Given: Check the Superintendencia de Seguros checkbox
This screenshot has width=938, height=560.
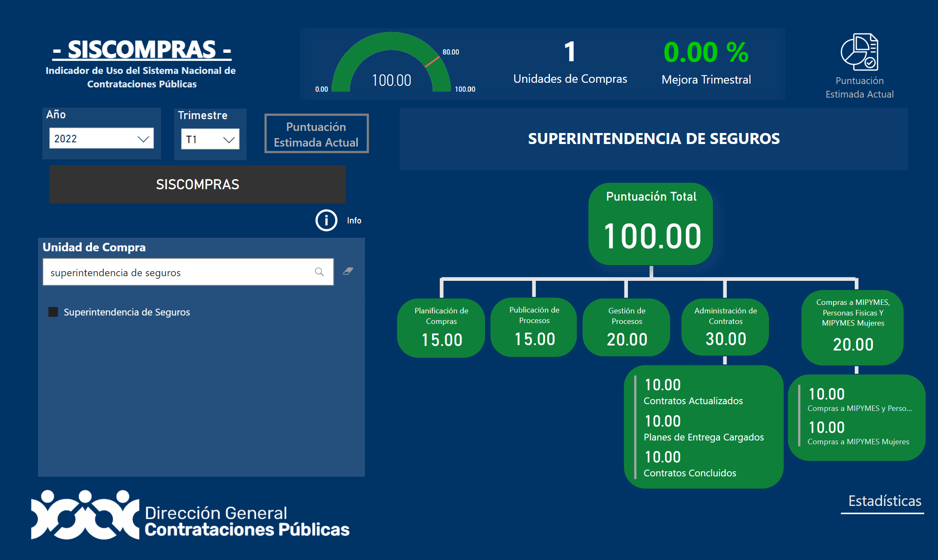Looking at the screenshot, I should click(x=53, y=312).
